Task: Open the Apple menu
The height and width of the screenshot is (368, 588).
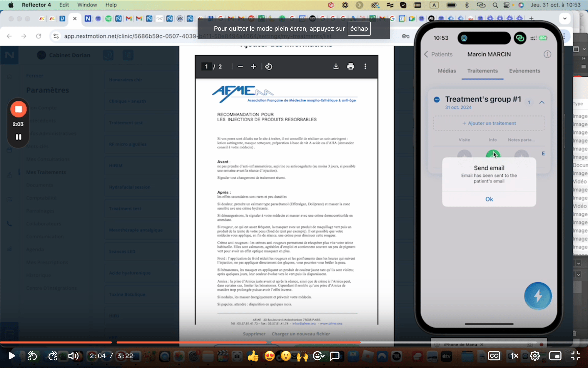Action: [11, 5]
